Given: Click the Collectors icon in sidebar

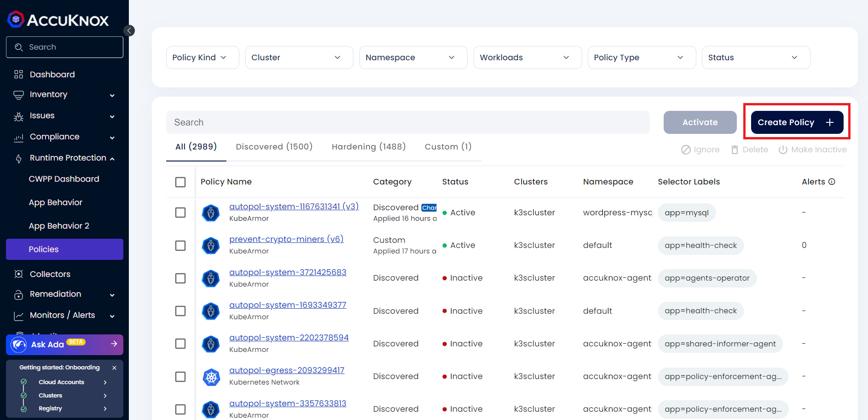Looking at the screenshot, I should (x=18, y=274).
